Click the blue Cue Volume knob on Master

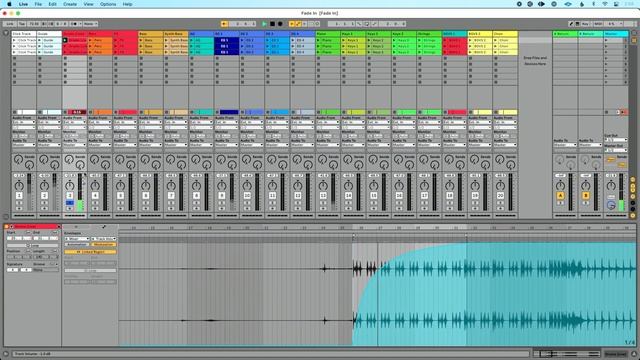coord(611,205)
